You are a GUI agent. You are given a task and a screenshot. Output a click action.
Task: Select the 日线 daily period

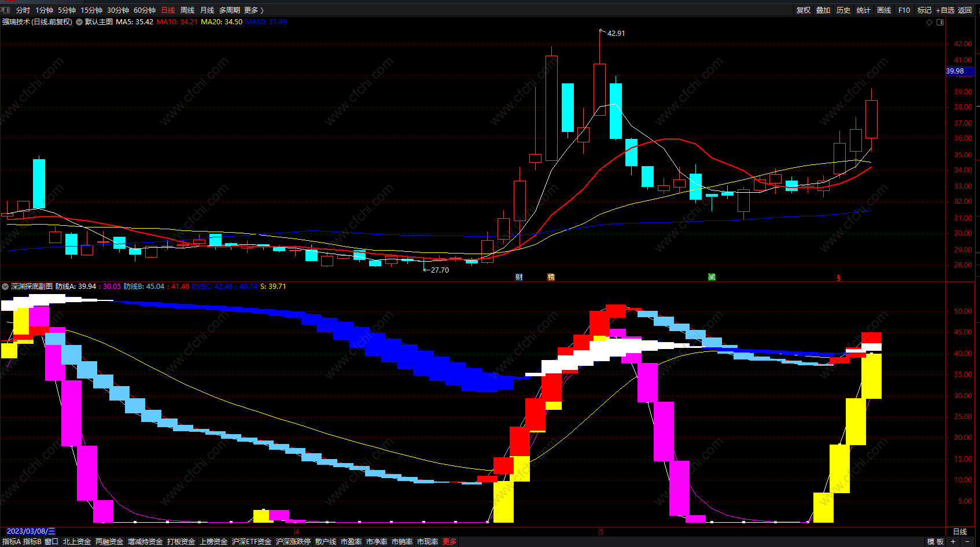click(168, 10)
